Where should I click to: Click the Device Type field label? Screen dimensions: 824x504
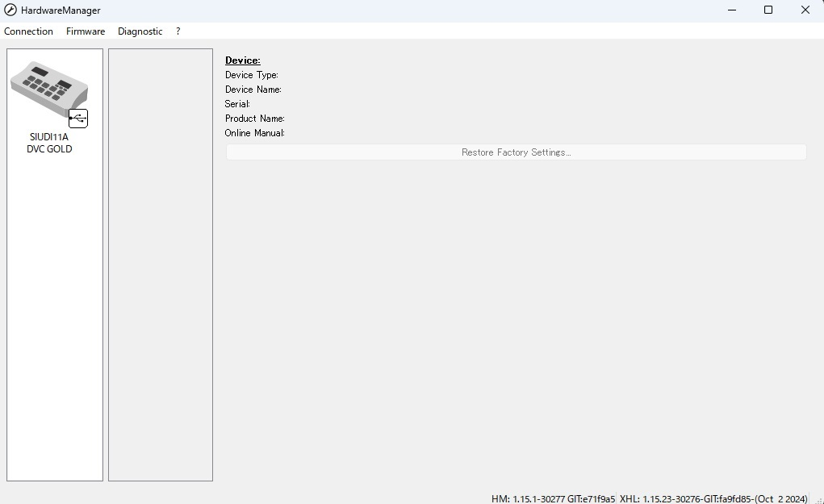coord(251,75)
